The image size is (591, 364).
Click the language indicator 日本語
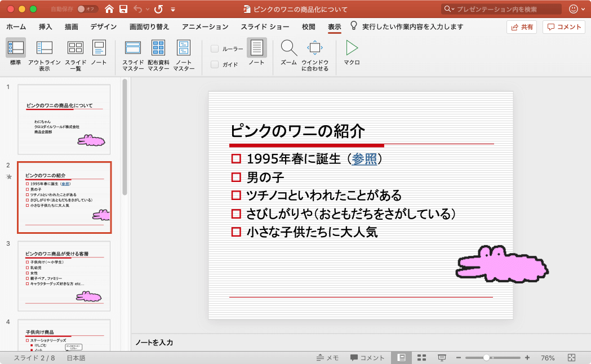pos(76,358)
